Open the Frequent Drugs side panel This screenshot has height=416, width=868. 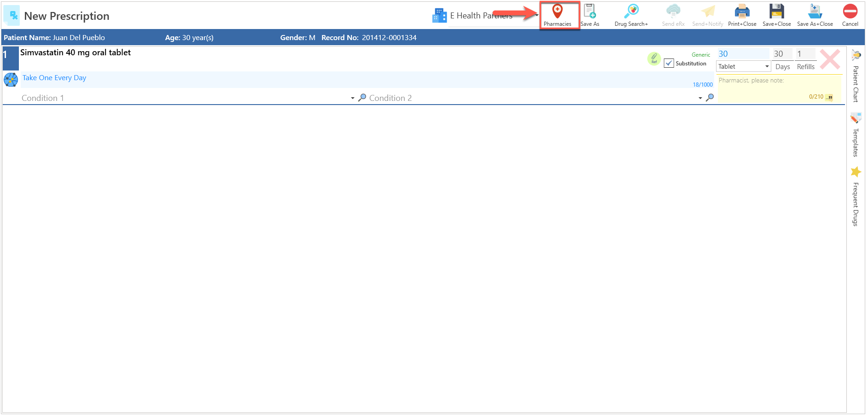coord(856,196)
